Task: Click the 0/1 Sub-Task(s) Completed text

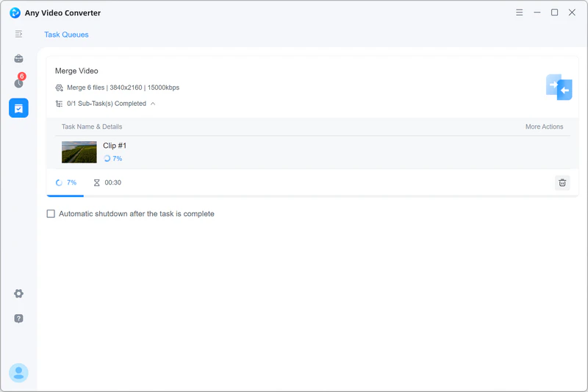Action: [106, 104]
